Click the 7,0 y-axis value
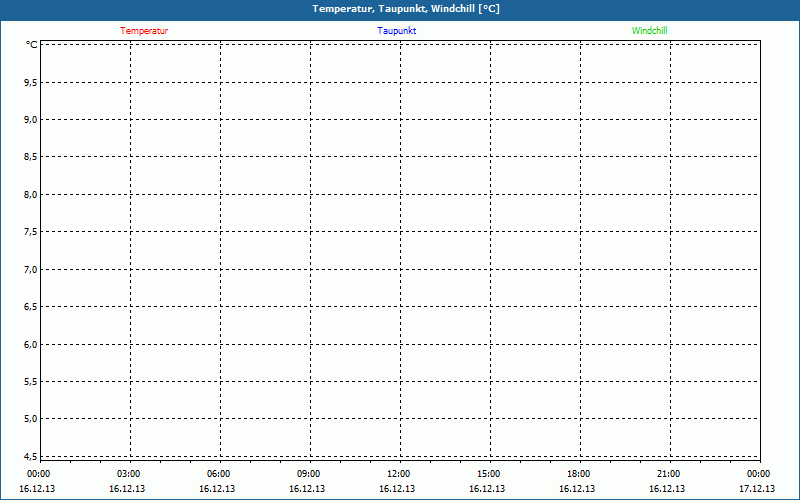The height and width of the screenshot is (500, 800). 31,269
